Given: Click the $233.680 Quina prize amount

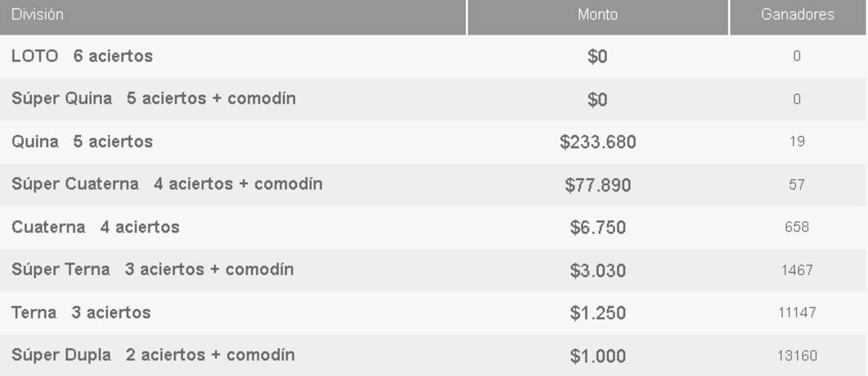Looking at the screenshot, I should [x=597, y=142].
